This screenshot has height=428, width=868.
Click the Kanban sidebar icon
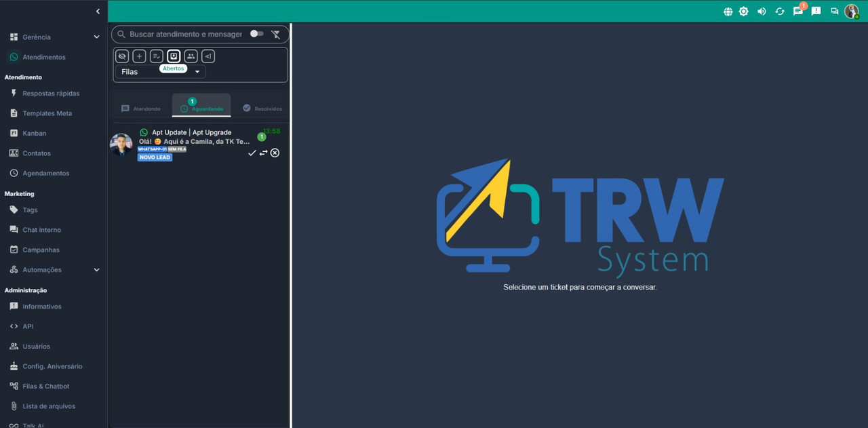[14, 134]
